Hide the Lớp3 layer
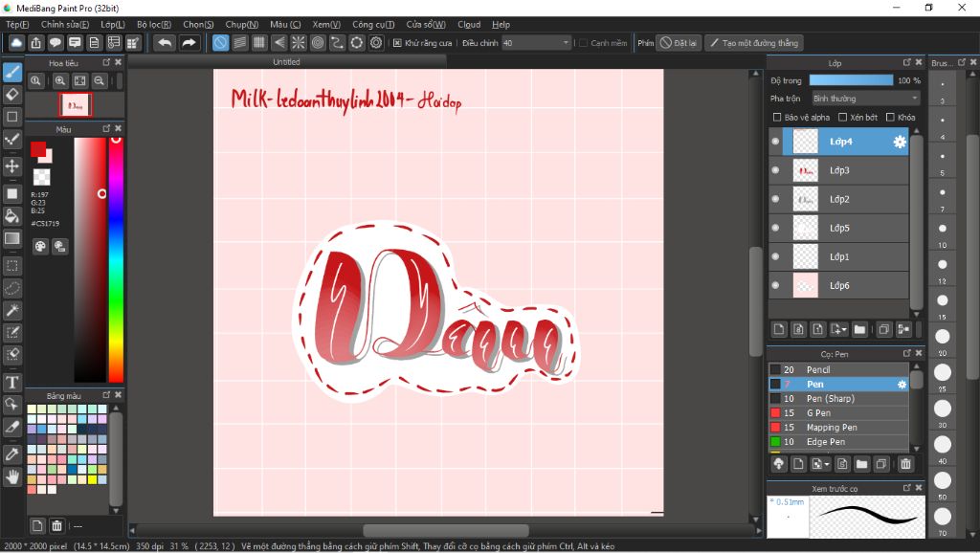The width and height of the screenshot is (980, 553). pos(775,170)
